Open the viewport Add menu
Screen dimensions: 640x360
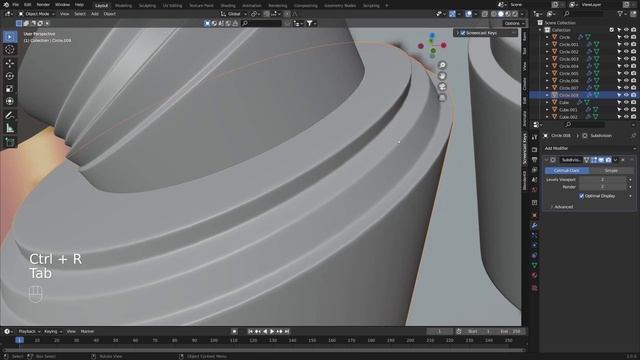(95, 14)
